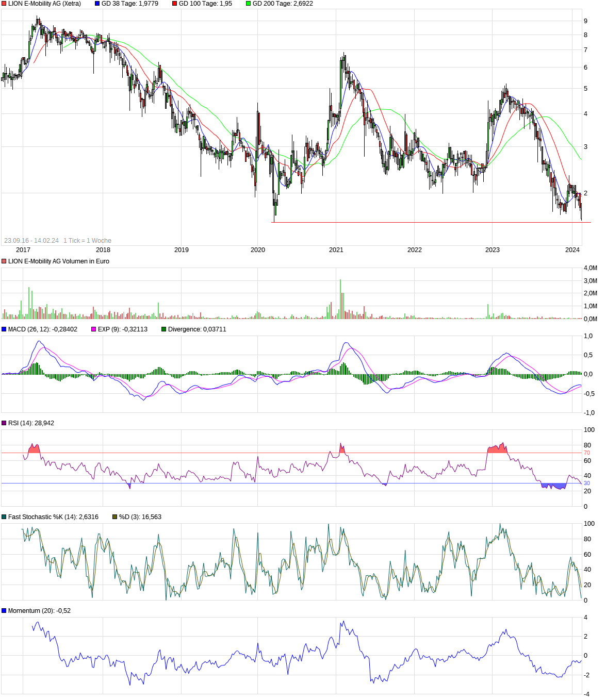
Task: Click the date range '23.09.16 - 14.02.24' text
Action: (x=31, y=241)
